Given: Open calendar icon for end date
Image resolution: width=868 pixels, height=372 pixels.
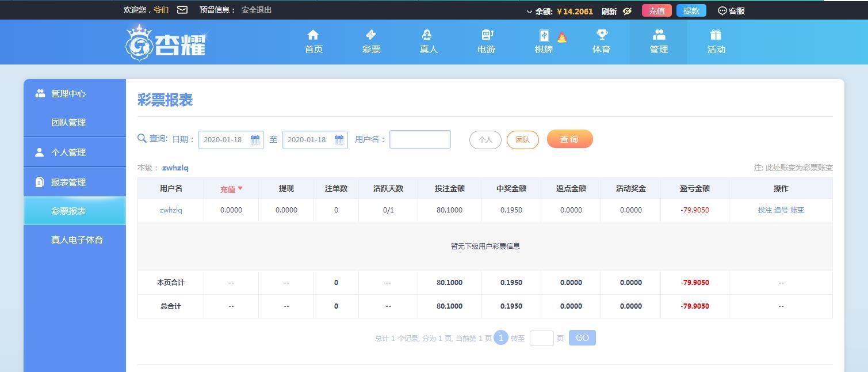Looking at the screenshot, I should point(339,139).
